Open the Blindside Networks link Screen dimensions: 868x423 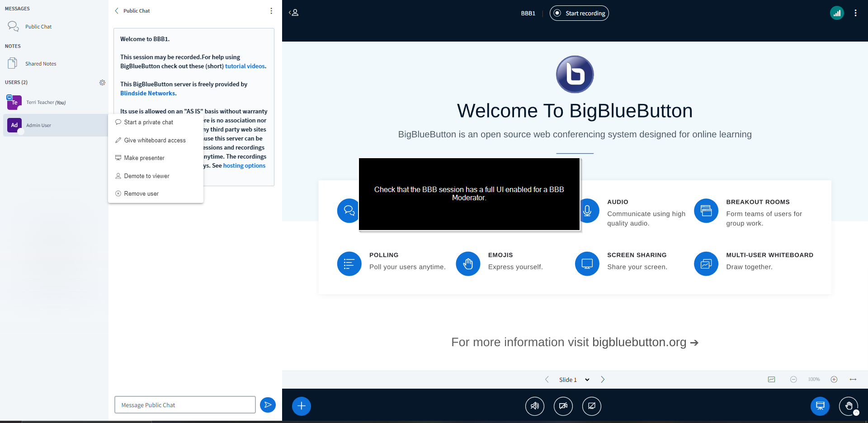(147, 93)
